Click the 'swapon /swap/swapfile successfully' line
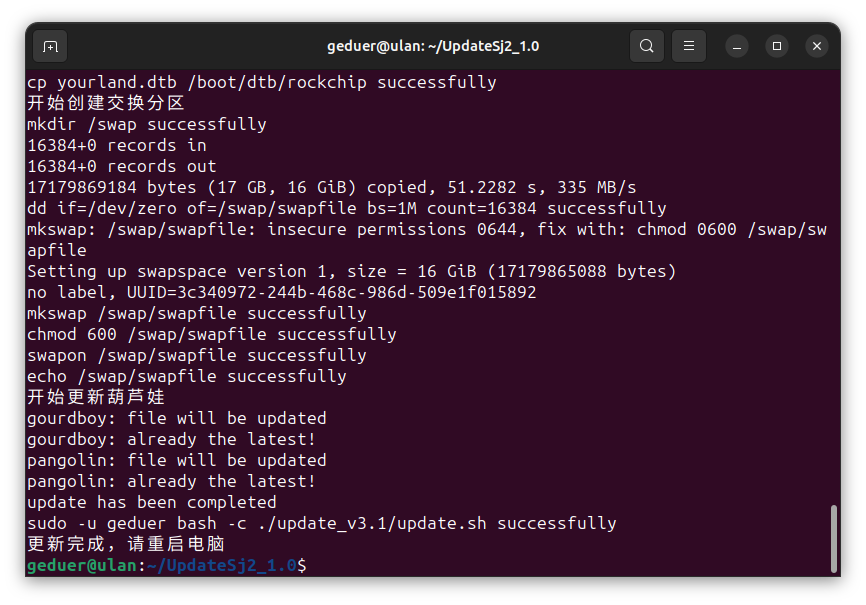 [197, 355]
